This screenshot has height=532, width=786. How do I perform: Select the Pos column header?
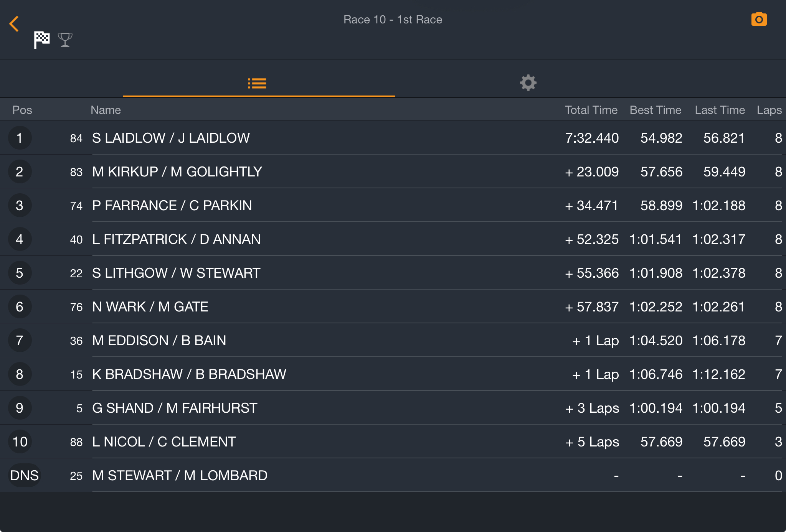[22, 110]
